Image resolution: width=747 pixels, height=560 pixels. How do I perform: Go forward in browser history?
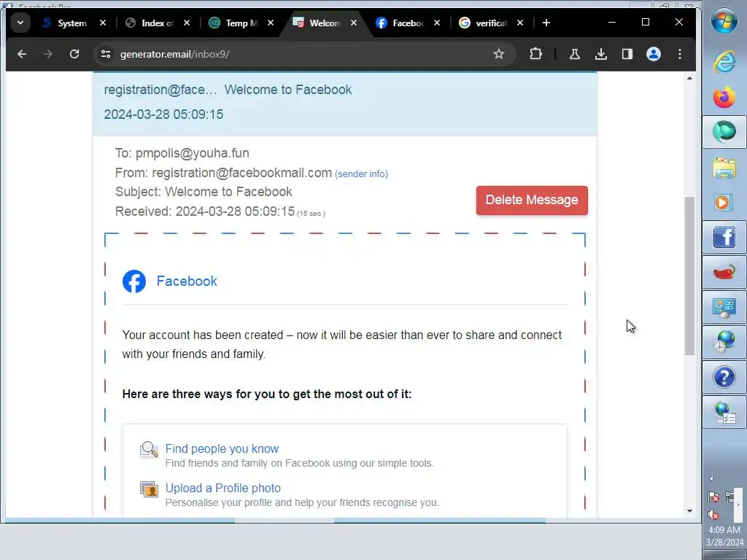(x=47, y=54)
